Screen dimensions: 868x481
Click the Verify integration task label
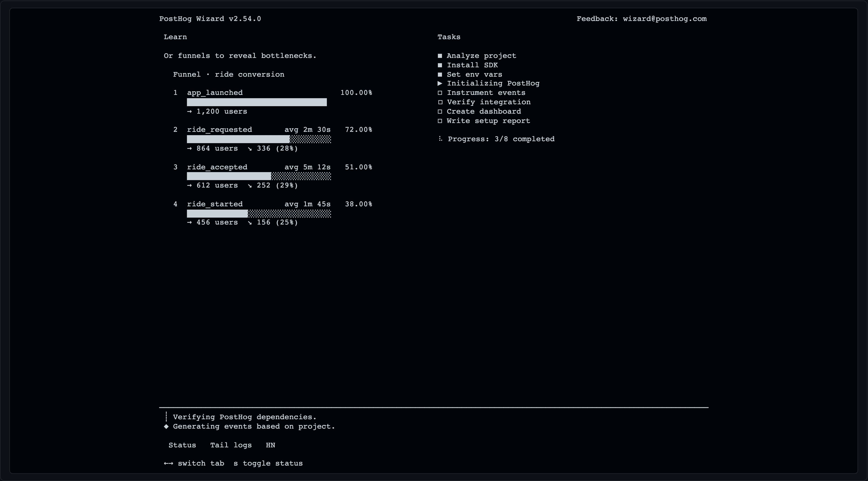(x=489, y=102)
